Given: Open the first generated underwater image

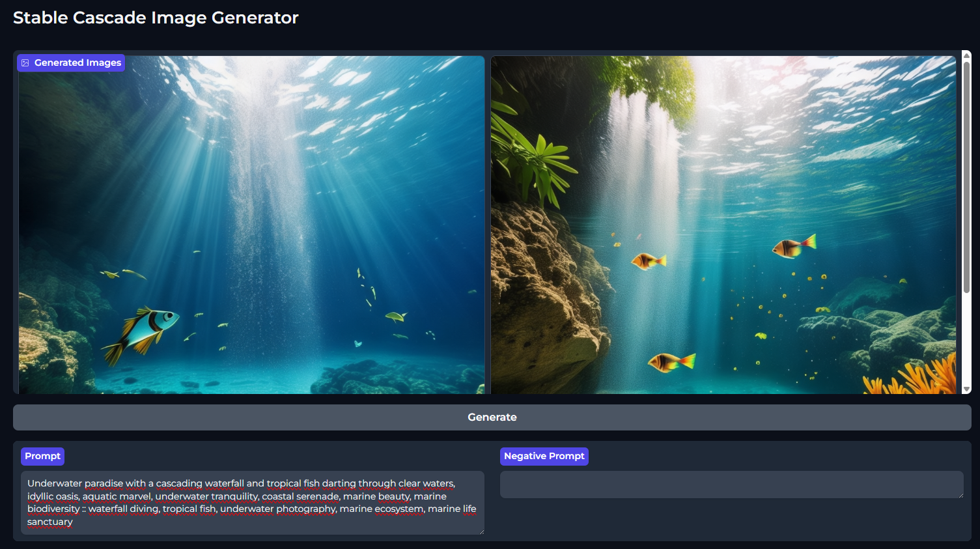Looking at the screenshot, I should tap(251, 225).
